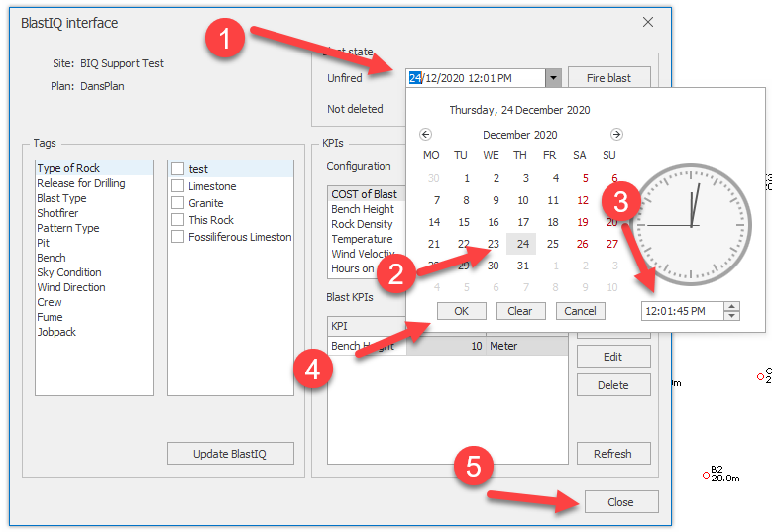Select Temperature configuration item
This screenshot has height=532, width=772.
[x=367, y=239]
